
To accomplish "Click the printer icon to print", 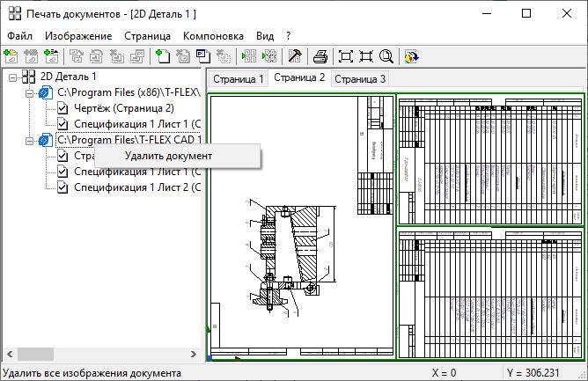I will coord(321,56).
